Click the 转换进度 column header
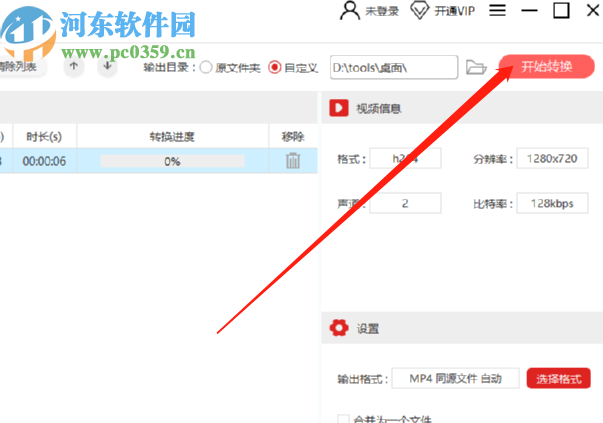Screen dimensions: 603x423 click(x=172, y=136)
